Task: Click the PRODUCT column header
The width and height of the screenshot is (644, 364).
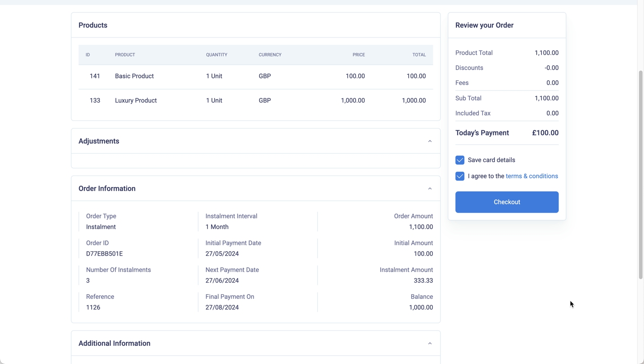Action: click(x=125, y=55)
